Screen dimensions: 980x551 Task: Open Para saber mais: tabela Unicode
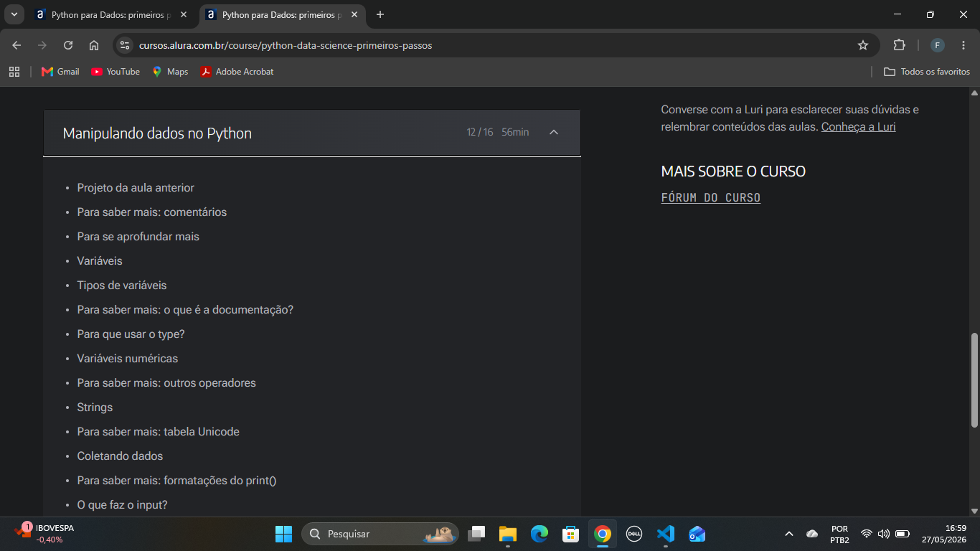[x=159, y=432]
